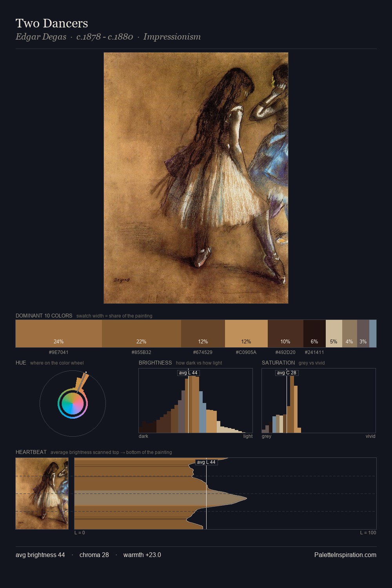Click the artist name Edgar Degas
The image size is (392, 588).
point(41,37)
